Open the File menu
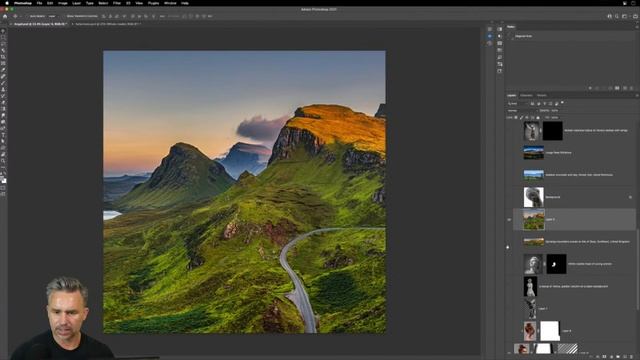 coord(39,3)
